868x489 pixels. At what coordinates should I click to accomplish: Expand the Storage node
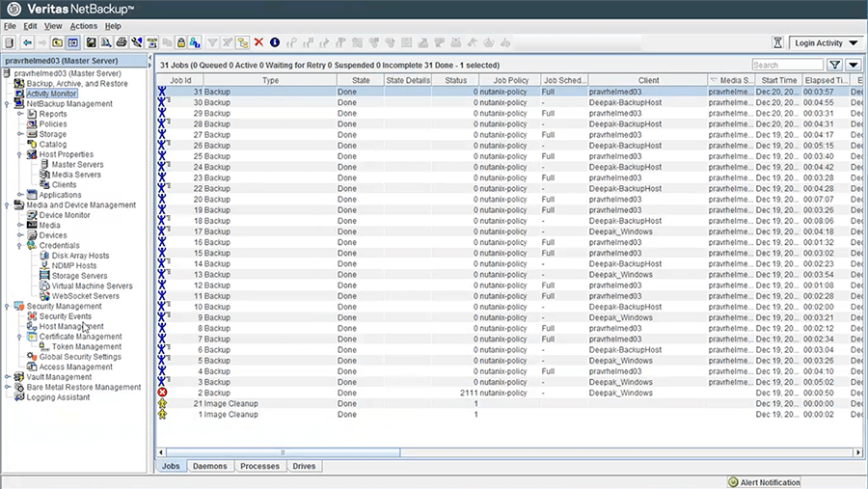20,134
